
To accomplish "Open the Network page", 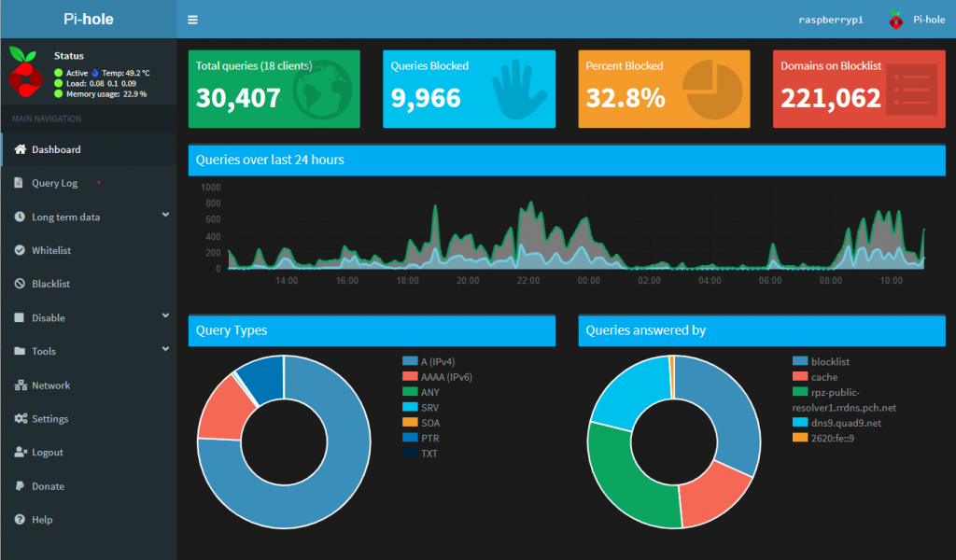I will 89,385.
